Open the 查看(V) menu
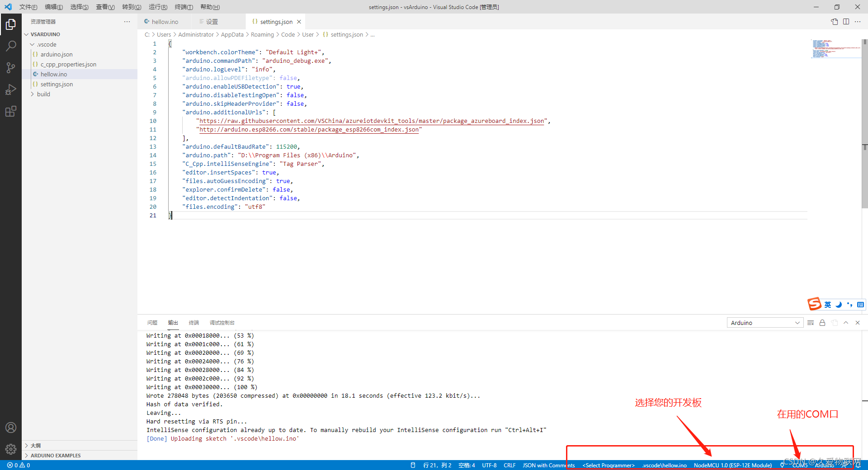The image size is (868, 470). [x=105, y=7]
